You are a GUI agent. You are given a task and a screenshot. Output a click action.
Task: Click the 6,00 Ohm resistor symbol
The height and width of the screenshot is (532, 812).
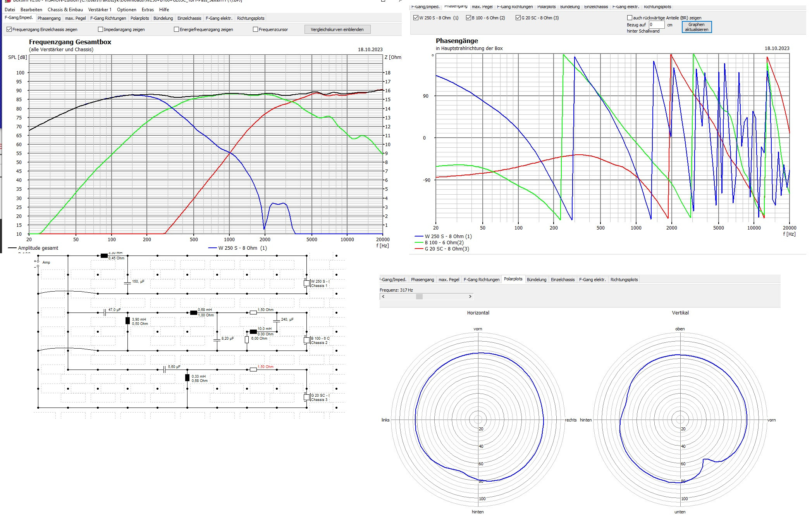[x=247, y=340]
